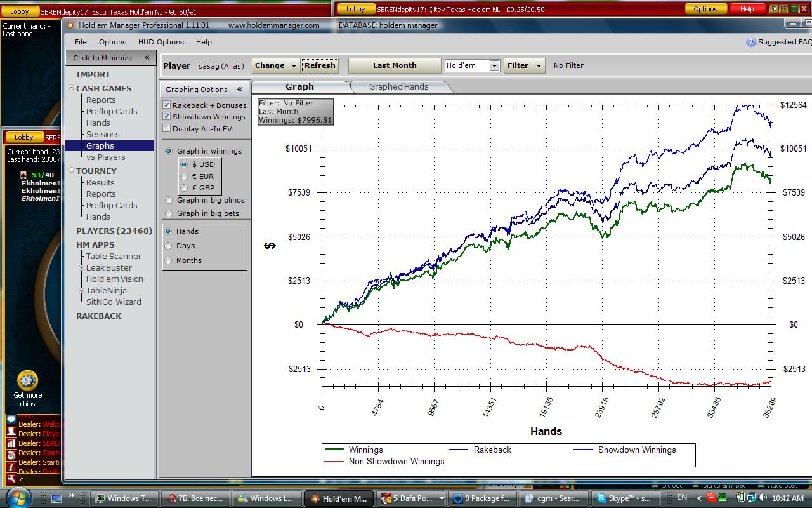
Task: Select Sessions in Cash Games tree
Action: [x=103, y=135]
